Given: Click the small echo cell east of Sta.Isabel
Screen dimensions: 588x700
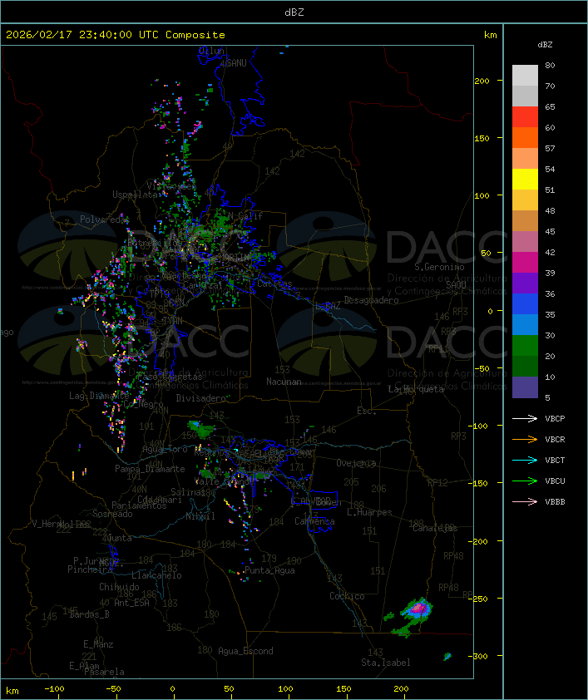Looking at the screenshot, I should click(x=447, y=656).
